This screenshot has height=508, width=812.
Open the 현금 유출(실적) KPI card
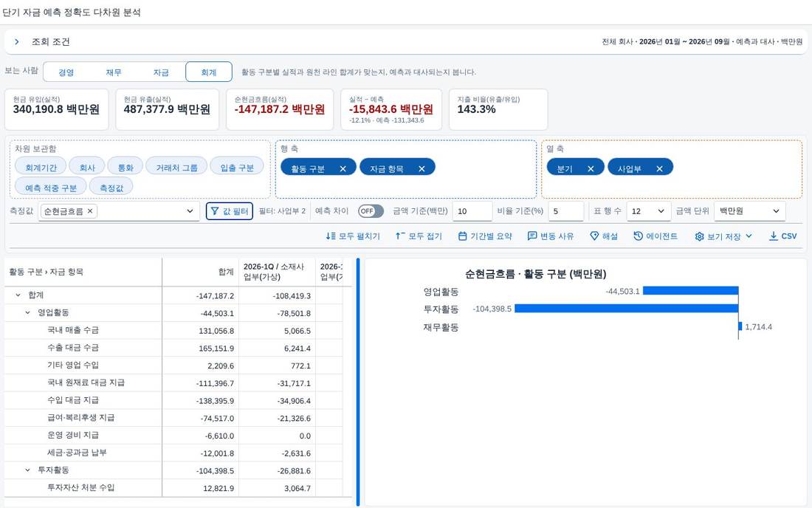(x=168, y=109)
